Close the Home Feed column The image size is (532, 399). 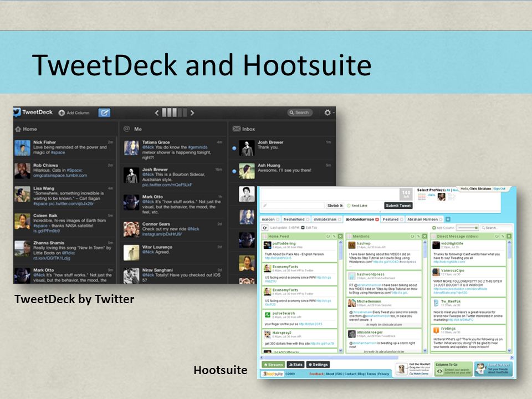[340, 236]
